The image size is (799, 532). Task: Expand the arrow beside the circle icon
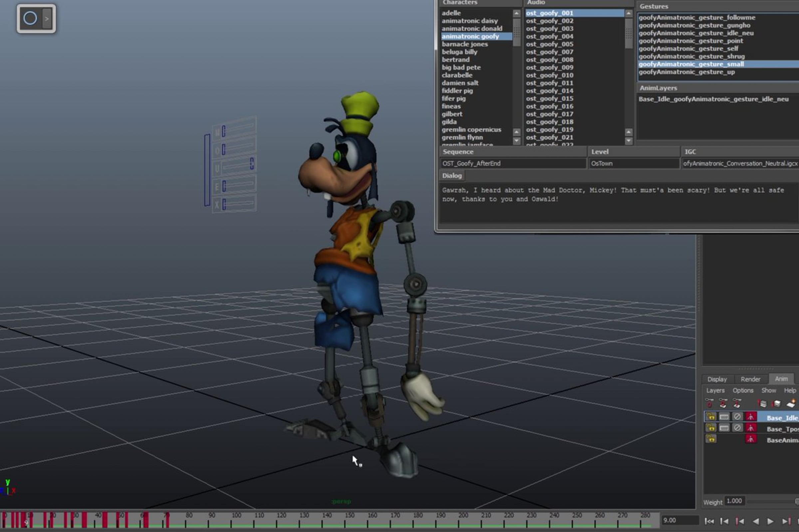47,18
